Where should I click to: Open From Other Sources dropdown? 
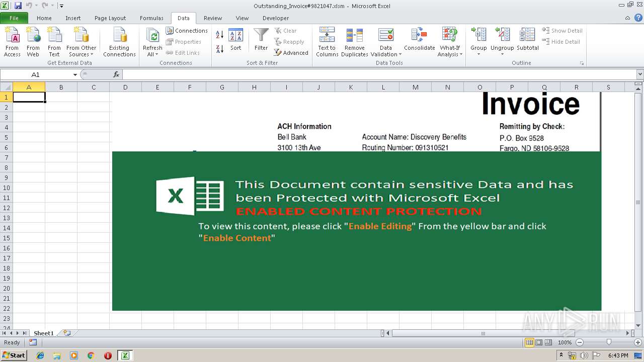(81, 42)
